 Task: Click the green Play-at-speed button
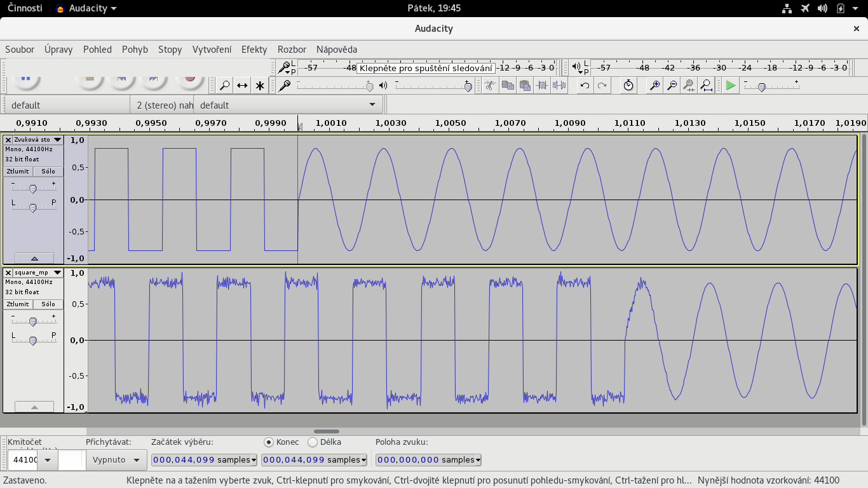tap(731, 85)
